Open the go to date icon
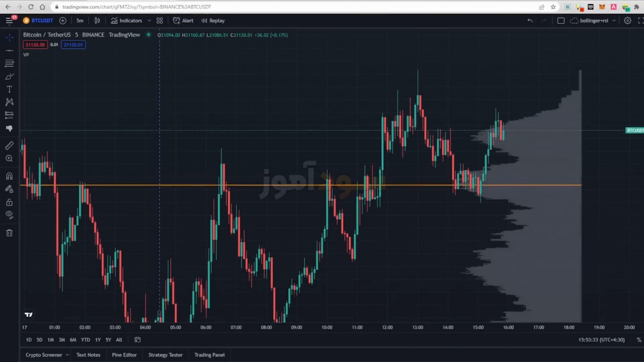 [137, 340]
